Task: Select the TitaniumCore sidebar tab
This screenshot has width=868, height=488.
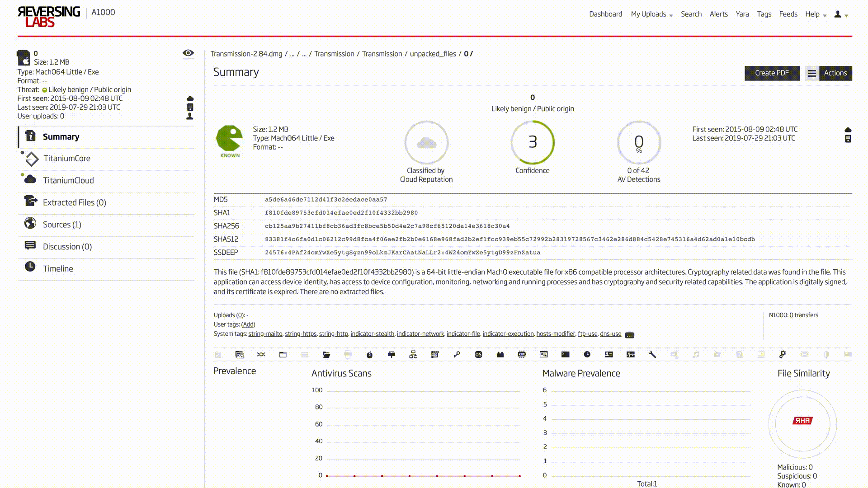Action: [107, 159]
